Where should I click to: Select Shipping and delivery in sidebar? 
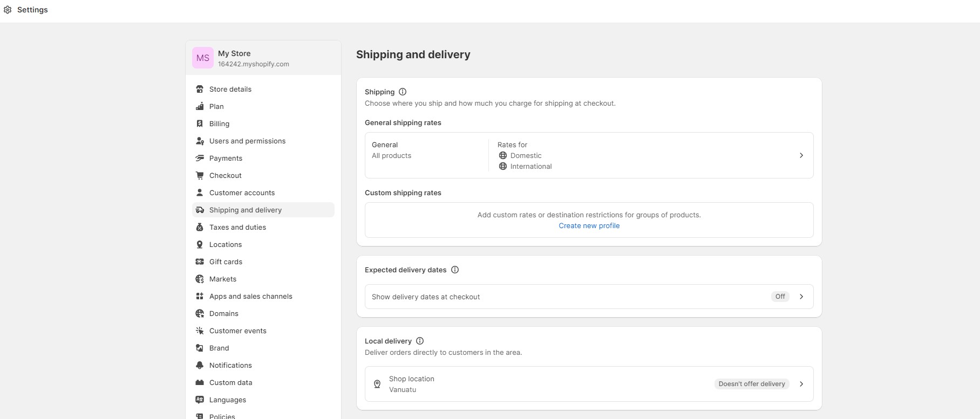coord(263,210)
